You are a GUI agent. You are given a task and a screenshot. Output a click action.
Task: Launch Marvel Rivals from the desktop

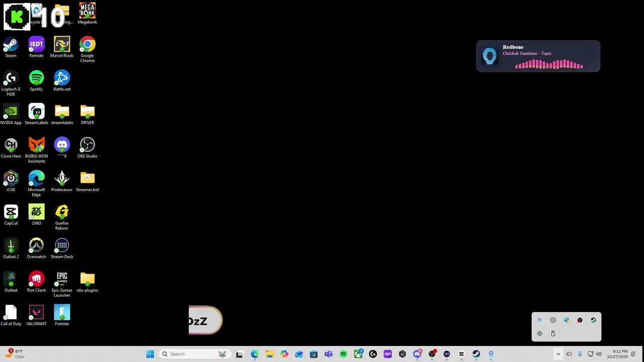[62, 47]
